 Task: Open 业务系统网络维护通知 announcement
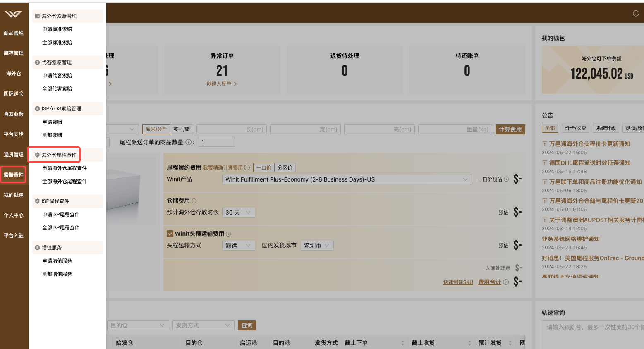pyautogui.click(x=570, y=239)
